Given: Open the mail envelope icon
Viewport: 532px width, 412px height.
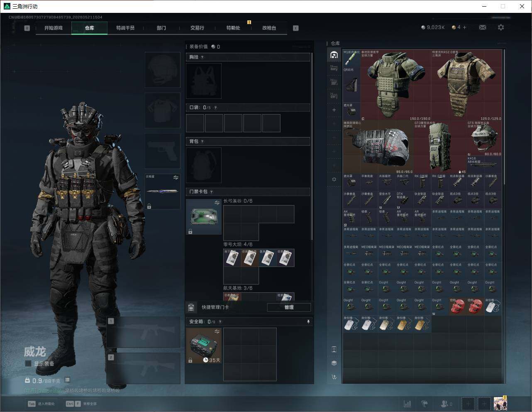Looking at the screenshot, I should point(482,27).
